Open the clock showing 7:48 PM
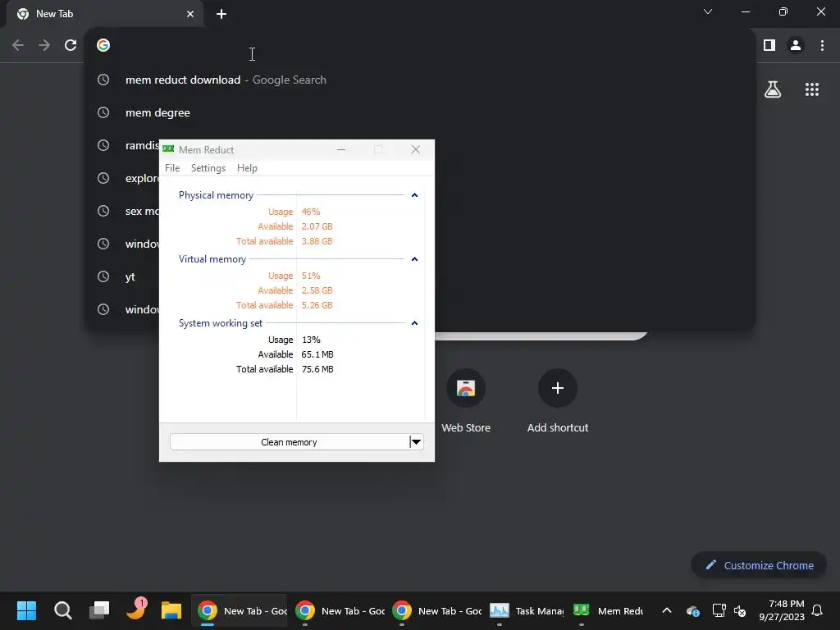Viewport: 840px width, 630px height. 782,610
